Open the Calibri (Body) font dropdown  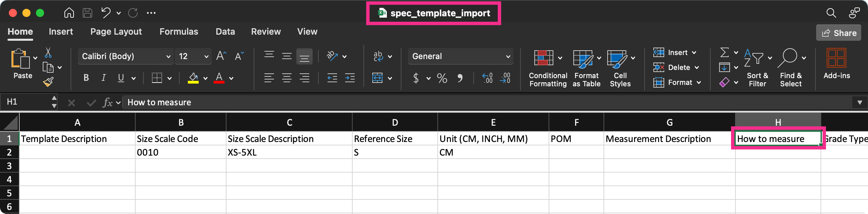point(125,56)
